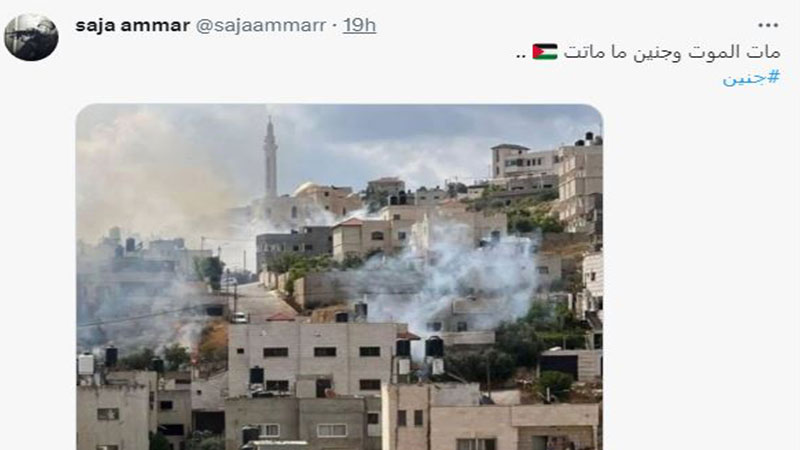Click the mosque dome beside the minaret

point(306,189)
